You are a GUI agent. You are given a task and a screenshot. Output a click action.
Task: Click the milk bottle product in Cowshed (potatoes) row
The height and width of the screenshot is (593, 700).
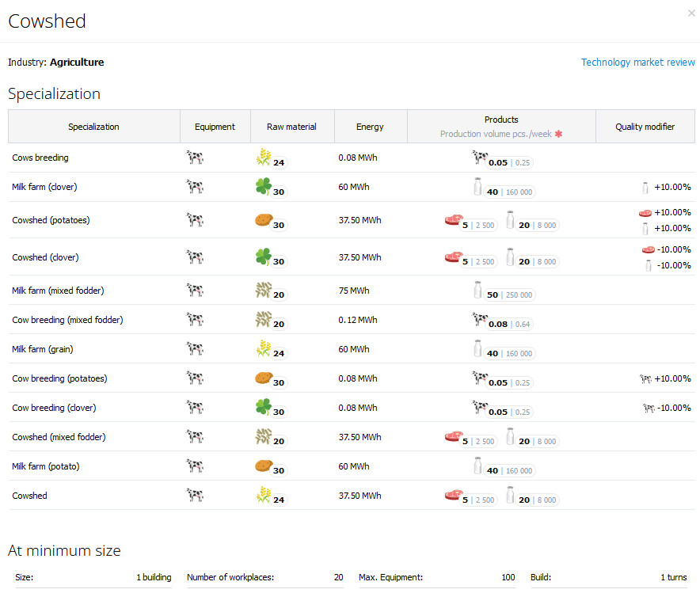[510, 219]
